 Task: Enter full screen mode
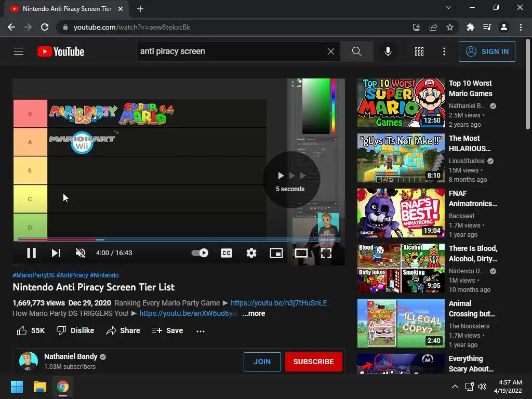click(326, 253)
